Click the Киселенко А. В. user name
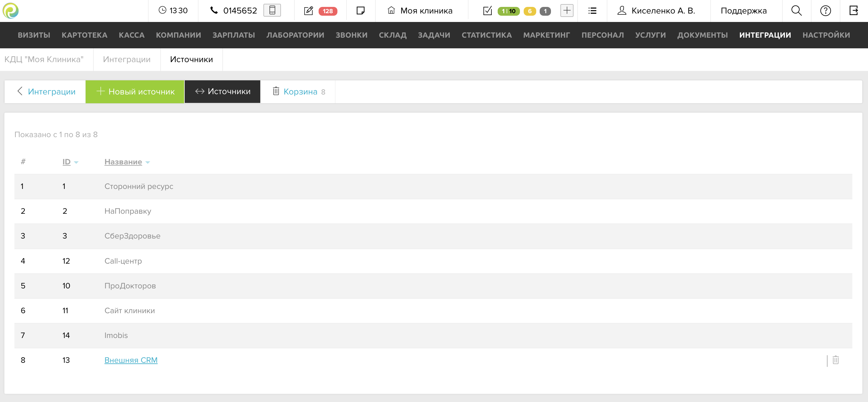Viewport: 868px width, 402px height. pos(663,11)
